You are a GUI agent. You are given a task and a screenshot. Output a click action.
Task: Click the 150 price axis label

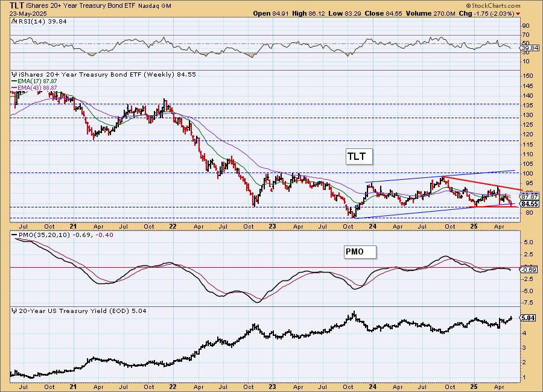(x=528, y=76)
